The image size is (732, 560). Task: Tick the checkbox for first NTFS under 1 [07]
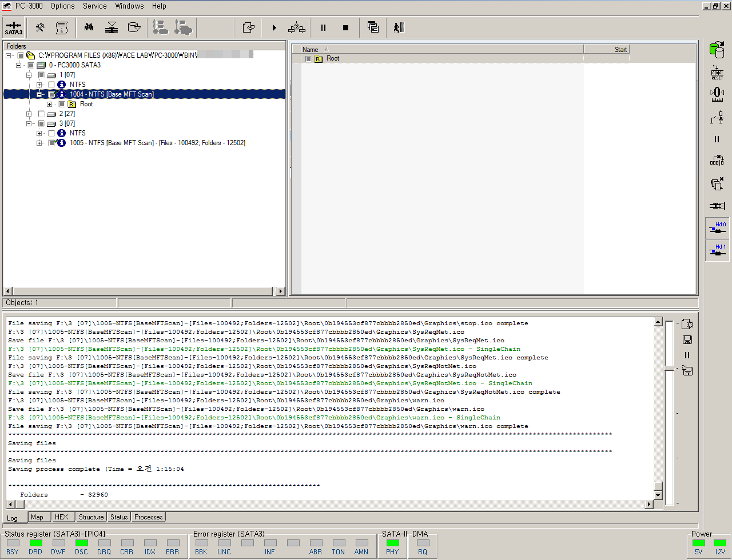click(51, 85)
